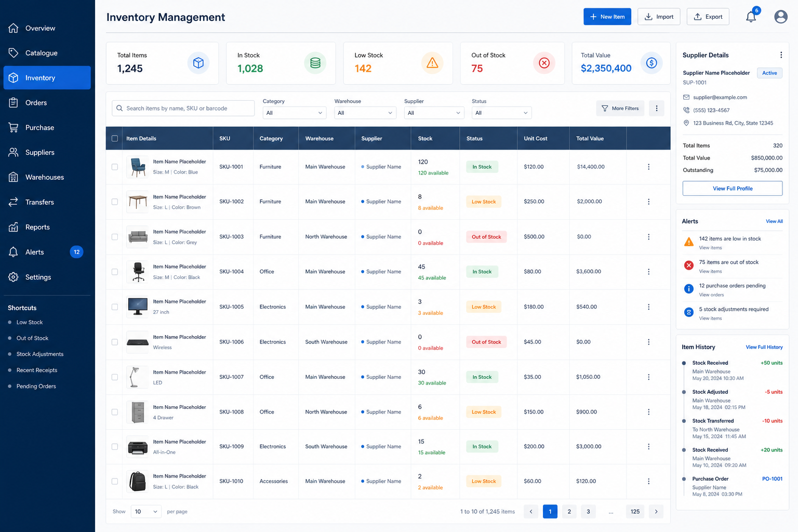Open row actions for SKU-1009
Image resolution: width=798 pixels, height=532 pixels.
(x=648, y=447)
